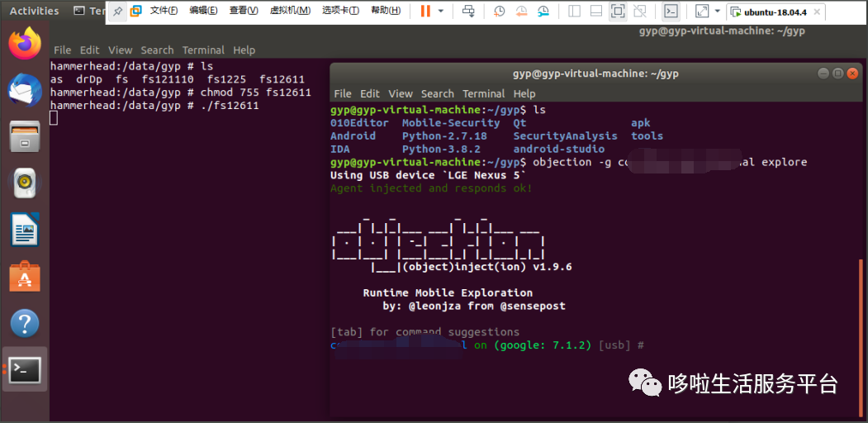Open Help menu in front terminal window
Viewport: 868px width, 423px height.
pos(524,93)
